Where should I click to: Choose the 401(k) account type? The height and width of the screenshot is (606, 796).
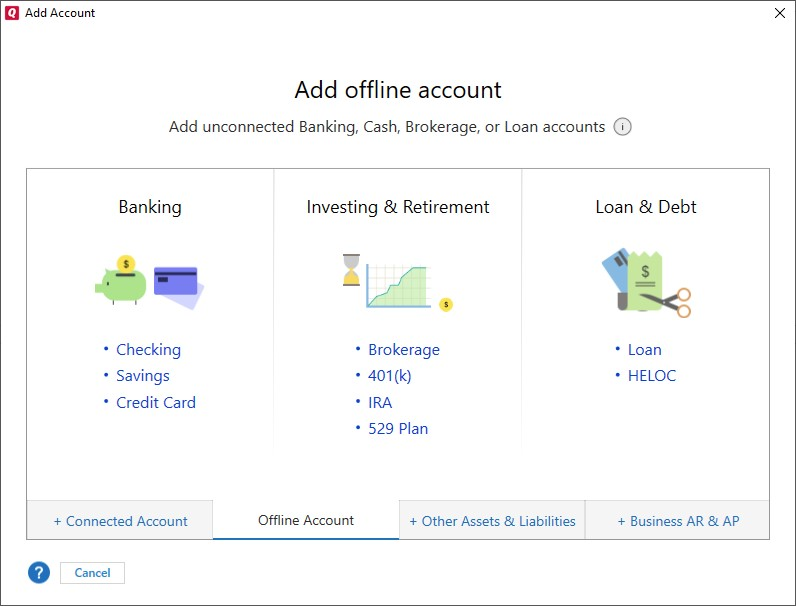pos(390,376)
